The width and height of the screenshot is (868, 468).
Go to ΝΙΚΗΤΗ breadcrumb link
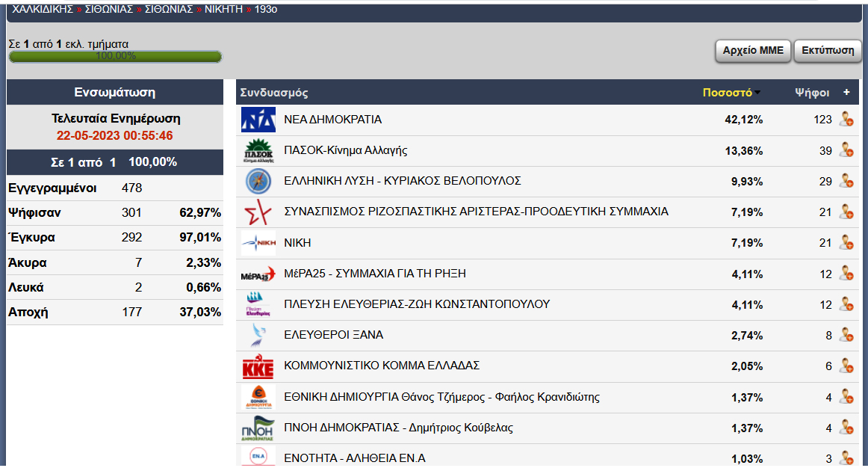click(x=223, y=10)
